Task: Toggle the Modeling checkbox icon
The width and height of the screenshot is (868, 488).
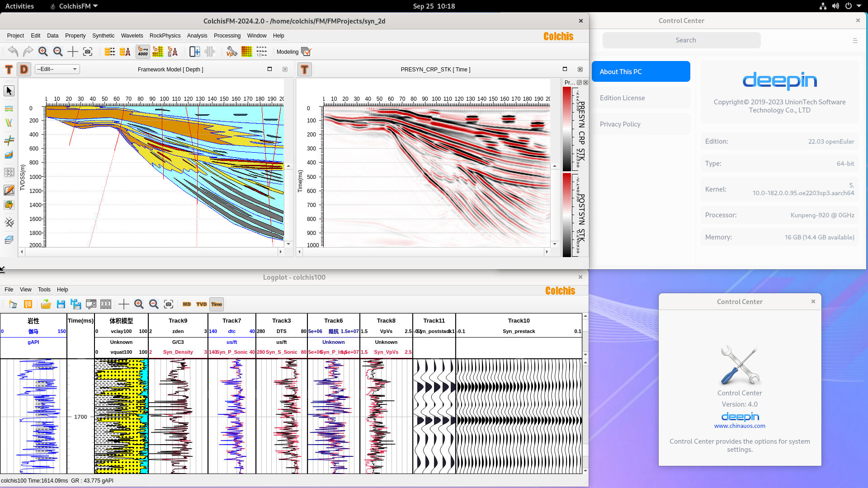Action: point(306,52)
